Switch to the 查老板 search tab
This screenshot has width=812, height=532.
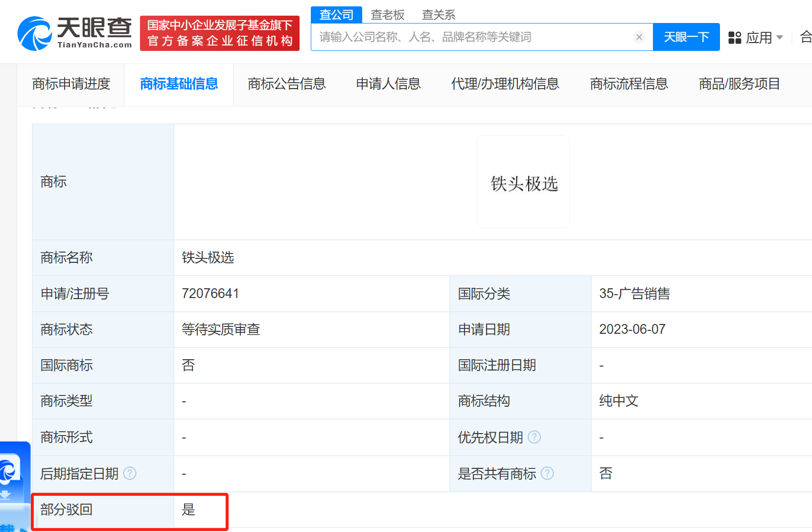click(x=388, y=15)
